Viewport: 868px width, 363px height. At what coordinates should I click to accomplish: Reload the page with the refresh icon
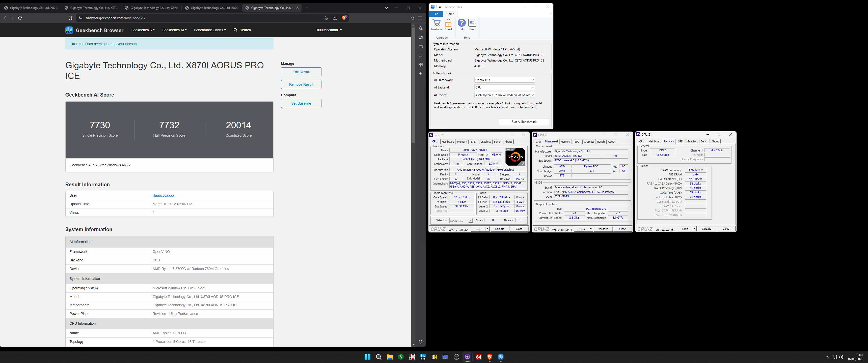(x=20, y=18)
